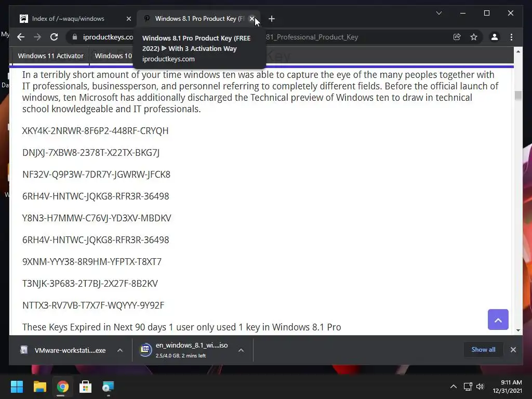Image resolution: width=532 pixels, height=399 pixels.
Task: Open the Chrome profile avatar
Action: (495, 37)
